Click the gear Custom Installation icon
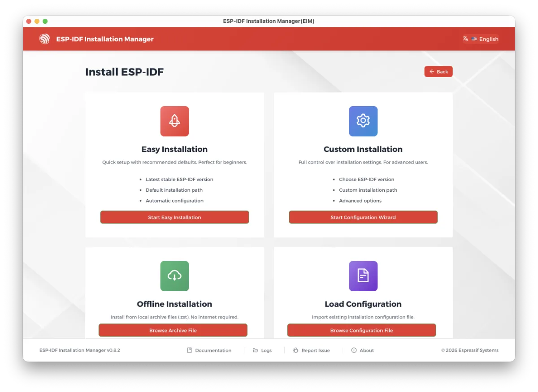 (x=363, y=121)
